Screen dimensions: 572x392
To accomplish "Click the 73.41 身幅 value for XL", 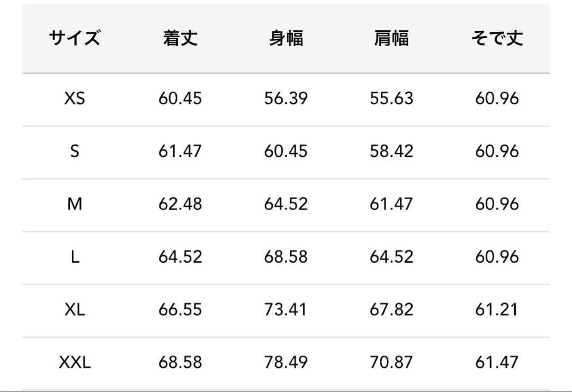I will (x=286, y=309).
